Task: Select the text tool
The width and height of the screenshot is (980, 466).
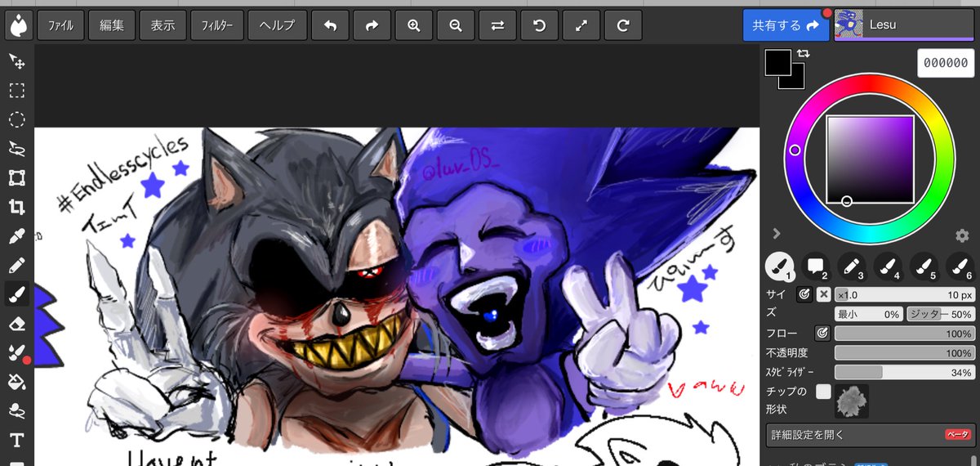Action: (x=16, y=441)
